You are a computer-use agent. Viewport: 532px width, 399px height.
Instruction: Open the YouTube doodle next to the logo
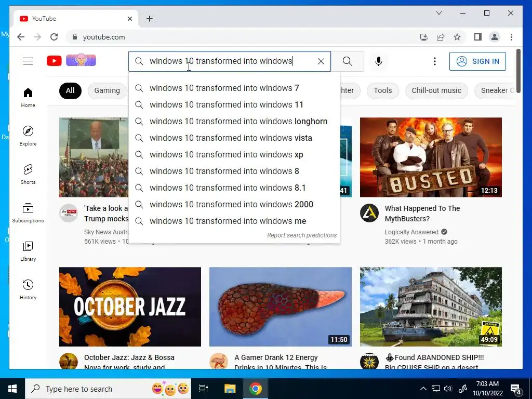coord(81,60)
